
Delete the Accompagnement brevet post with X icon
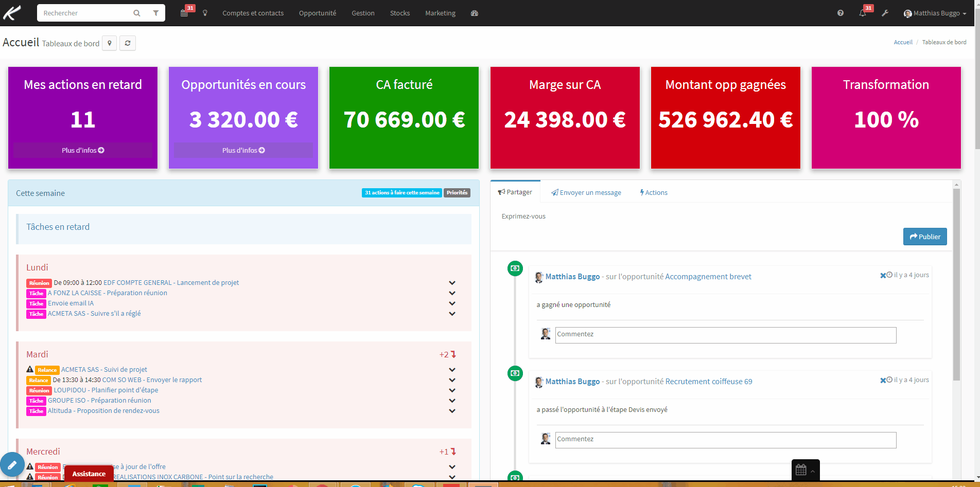click(883, 276)
